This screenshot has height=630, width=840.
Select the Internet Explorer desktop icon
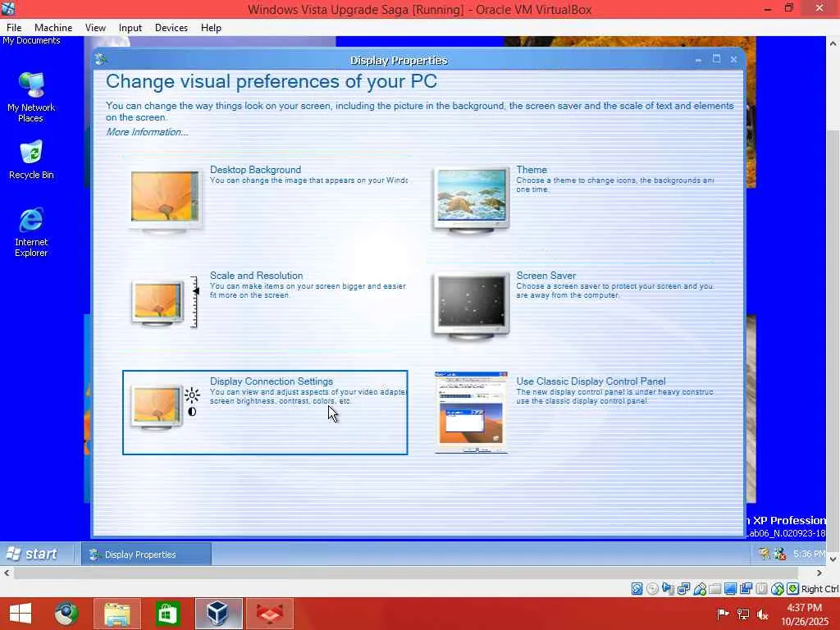[x=31, y=231]
